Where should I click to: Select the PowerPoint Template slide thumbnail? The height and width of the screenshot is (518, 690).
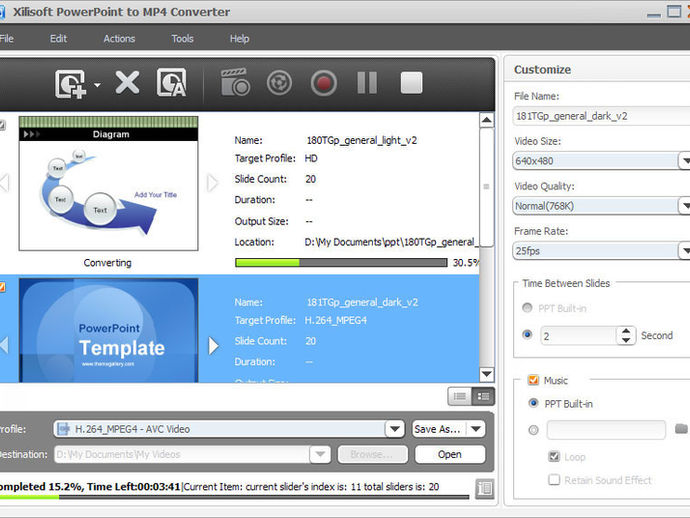point(108,330)
